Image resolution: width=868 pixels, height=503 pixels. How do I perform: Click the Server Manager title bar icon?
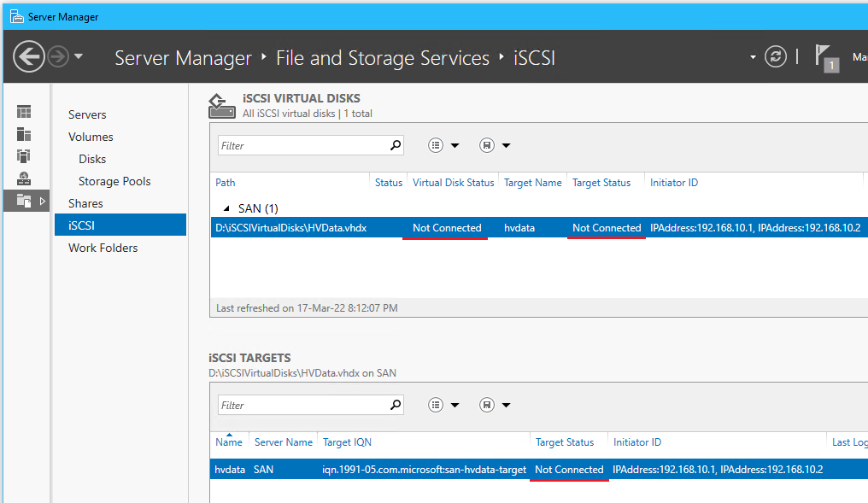pos(17,16)
